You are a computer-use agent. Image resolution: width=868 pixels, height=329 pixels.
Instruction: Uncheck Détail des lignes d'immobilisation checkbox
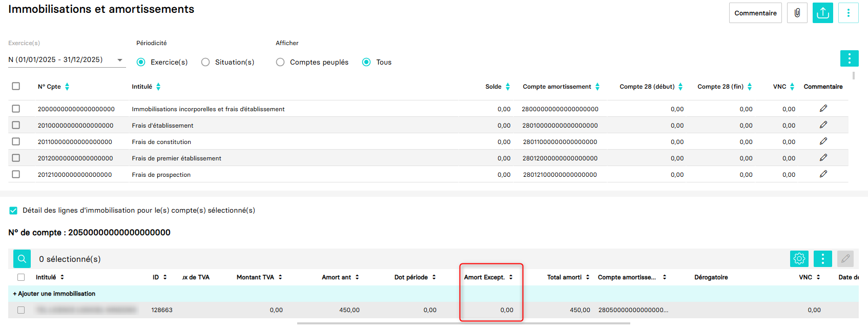point(13,211)
